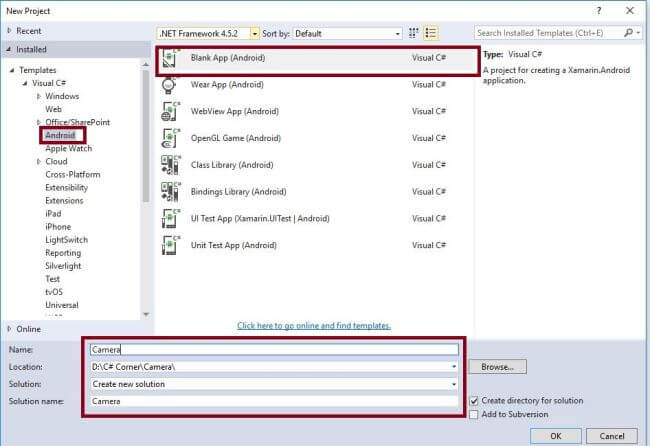Toggle Create directory for solution checkbox
Image resolution: width=650 pixels, height=446 pixels.
click(x=474, y=401)
